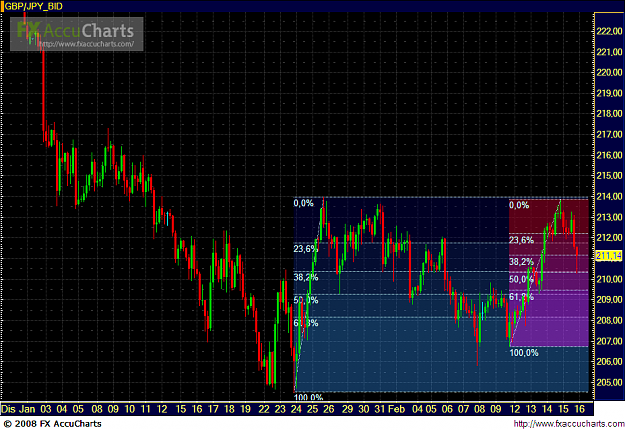This screenshot has height=430, width=625.
Task: Select the Jan label on the date axis
Action: point(27,409)
